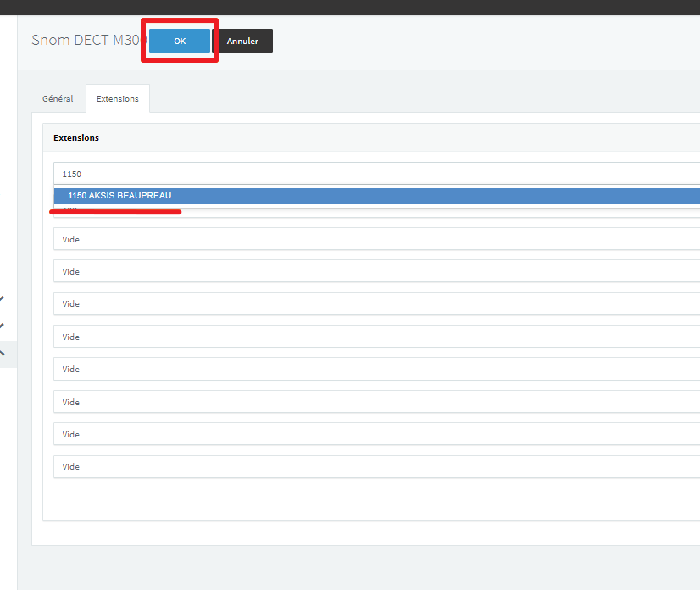Screen dimensions: 700x590
Task: Focus the search field containing 1150
Action: click(377, 174)
